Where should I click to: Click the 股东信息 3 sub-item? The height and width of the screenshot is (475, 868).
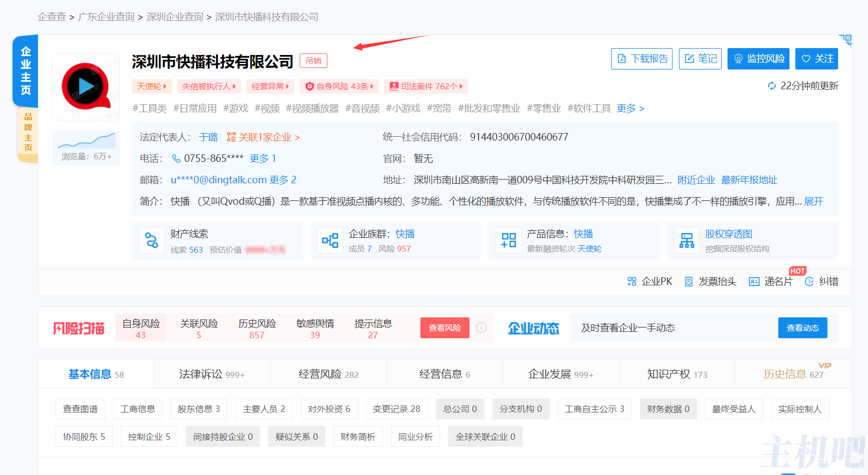199,409
